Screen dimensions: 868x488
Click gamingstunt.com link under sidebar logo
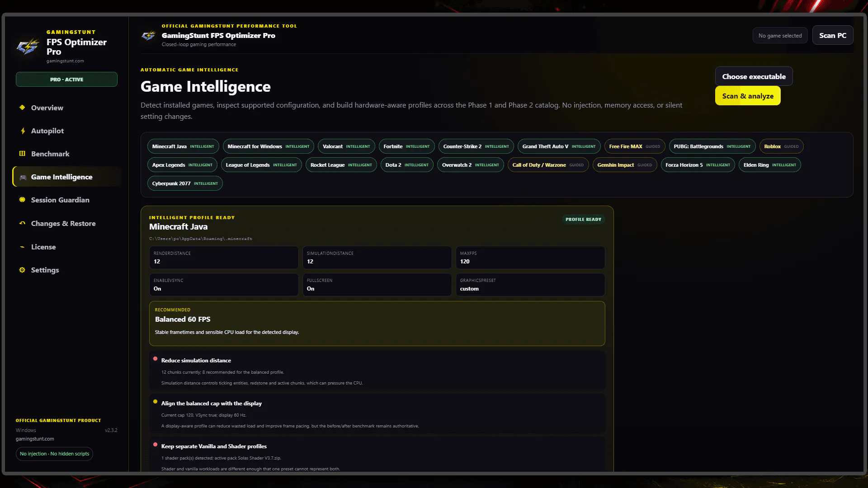[x=65, y=61]
